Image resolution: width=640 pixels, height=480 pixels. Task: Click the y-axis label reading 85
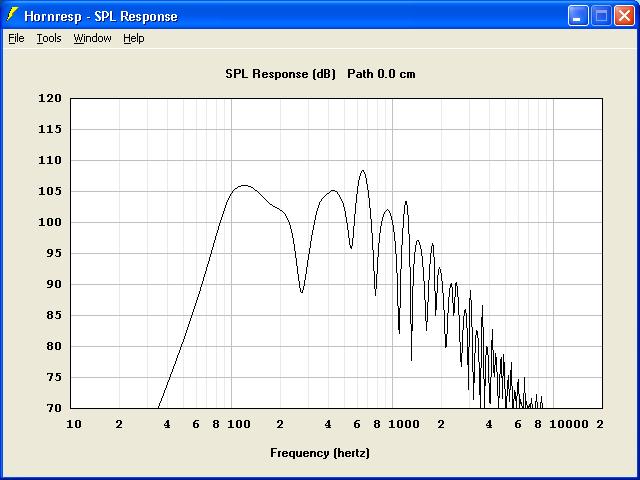[53, 316]
